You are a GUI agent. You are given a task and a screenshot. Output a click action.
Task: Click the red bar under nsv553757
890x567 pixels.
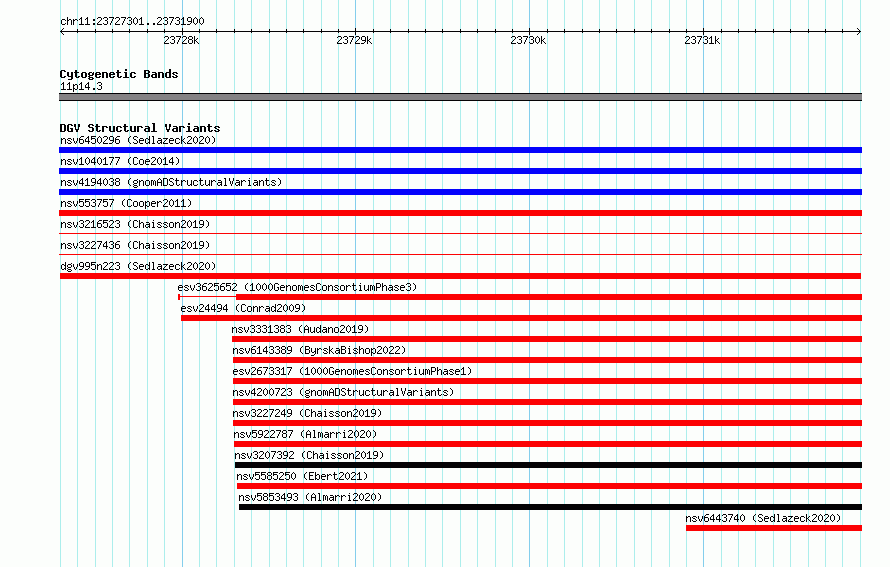(x=460, y=213)
